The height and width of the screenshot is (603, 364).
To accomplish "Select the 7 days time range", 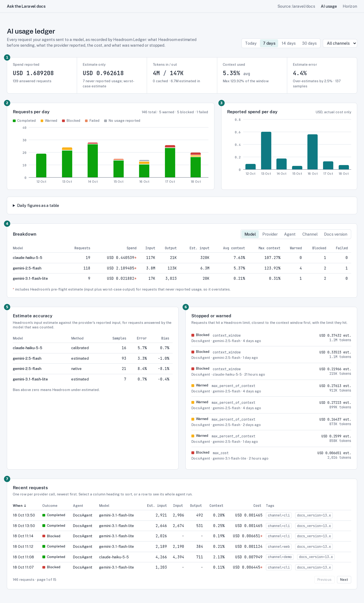I will click(x=269, y=43).
